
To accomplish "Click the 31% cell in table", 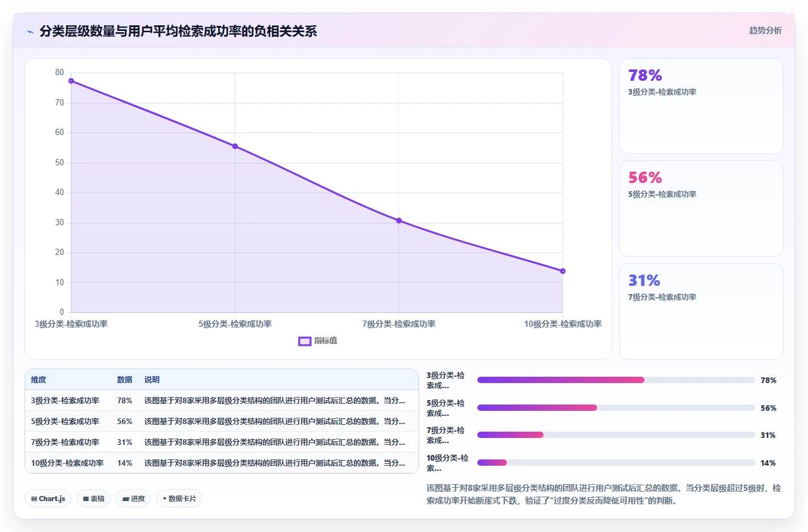I will [x=124, y=442].
